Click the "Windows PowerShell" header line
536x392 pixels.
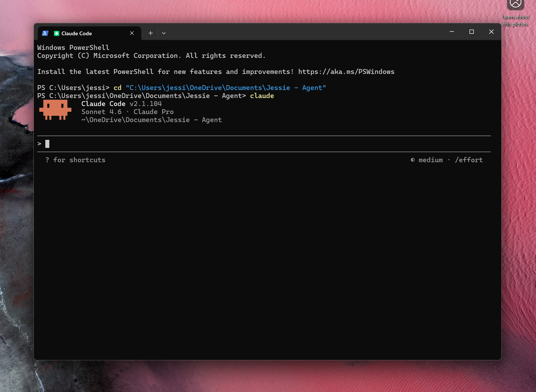(73, 48)
